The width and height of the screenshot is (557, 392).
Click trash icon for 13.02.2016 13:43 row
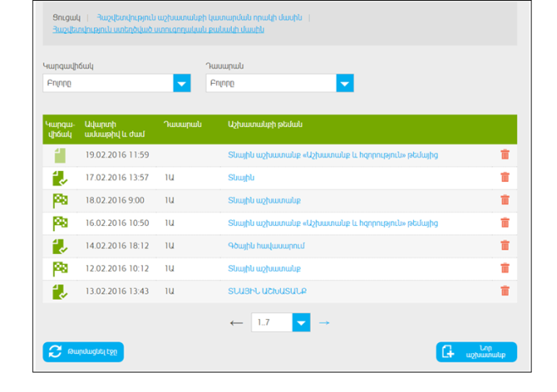pyautogui.click(x=505, y=291)
